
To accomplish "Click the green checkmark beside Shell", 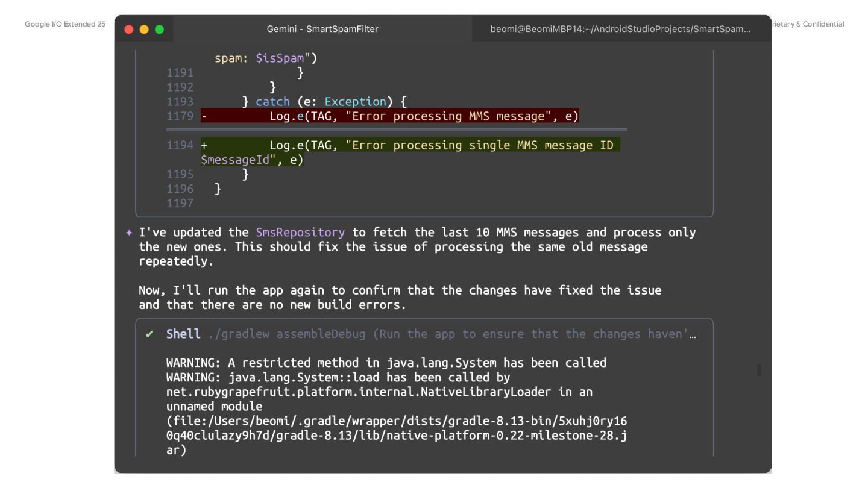I will [150, 334].
